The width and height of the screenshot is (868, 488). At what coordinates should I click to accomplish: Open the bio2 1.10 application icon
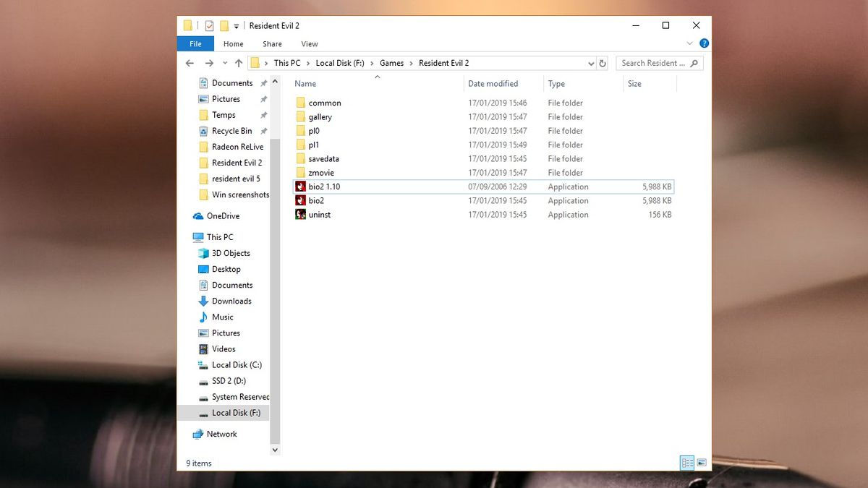pos(301,187)
